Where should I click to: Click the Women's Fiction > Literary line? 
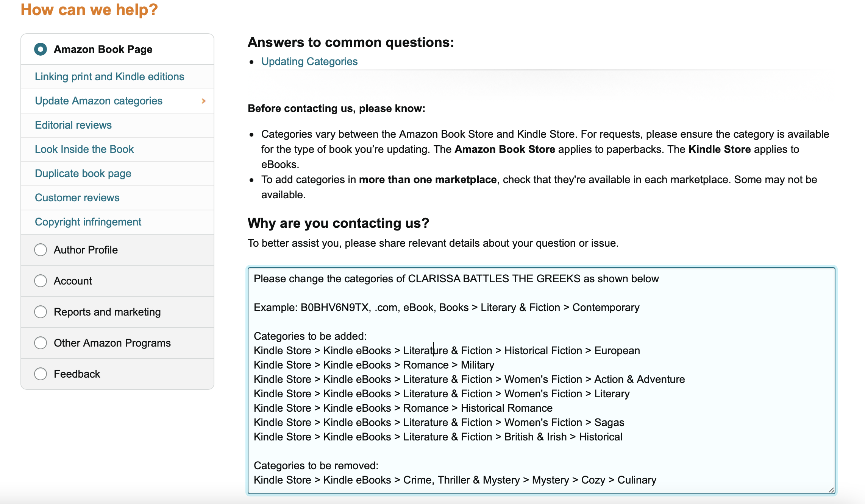click(x=442, y=394)
